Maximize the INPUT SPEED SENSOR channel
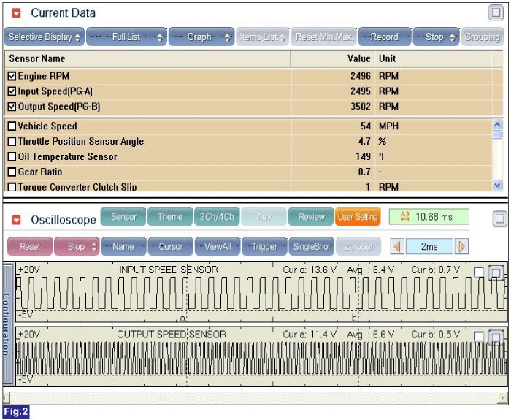 point(496,272)
